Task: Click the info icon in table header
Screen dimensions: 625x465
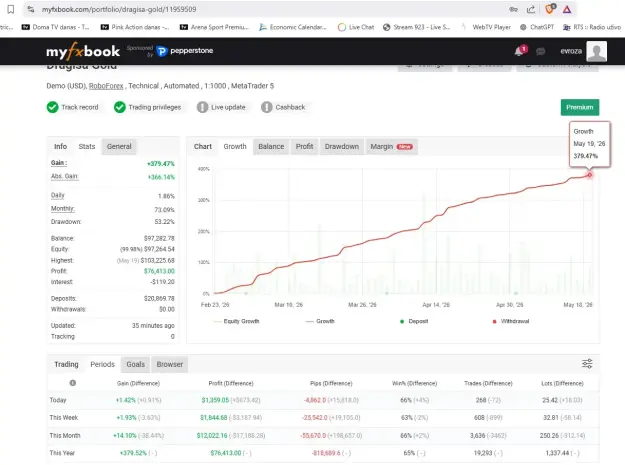Action: (x=73, y=383)
